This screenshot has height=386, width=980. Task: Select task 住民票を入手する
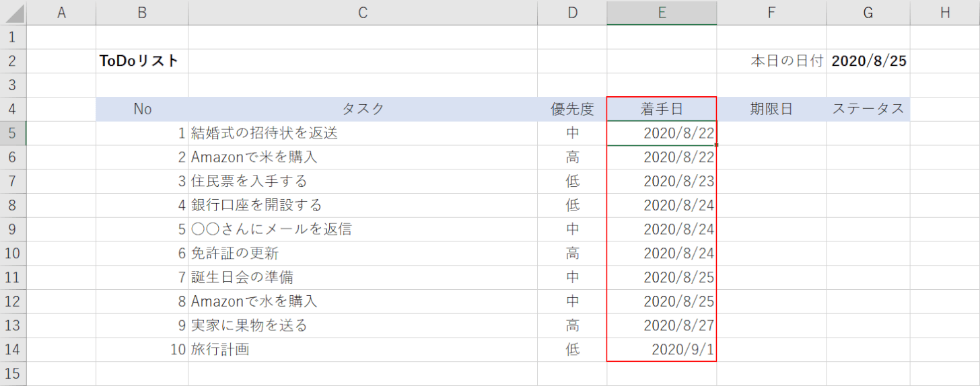[363, 181]
